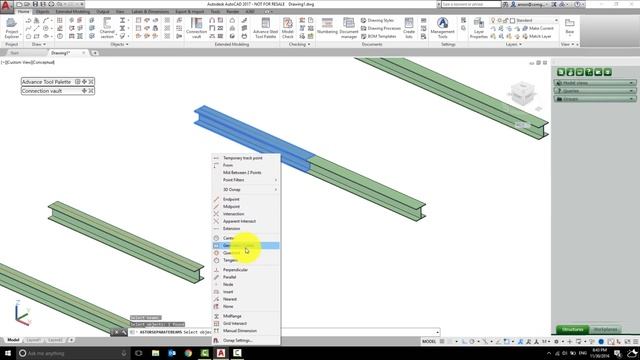Open Create lists tool
The height and width of the screenshot is (360, 640).
[x=409, y=28]
